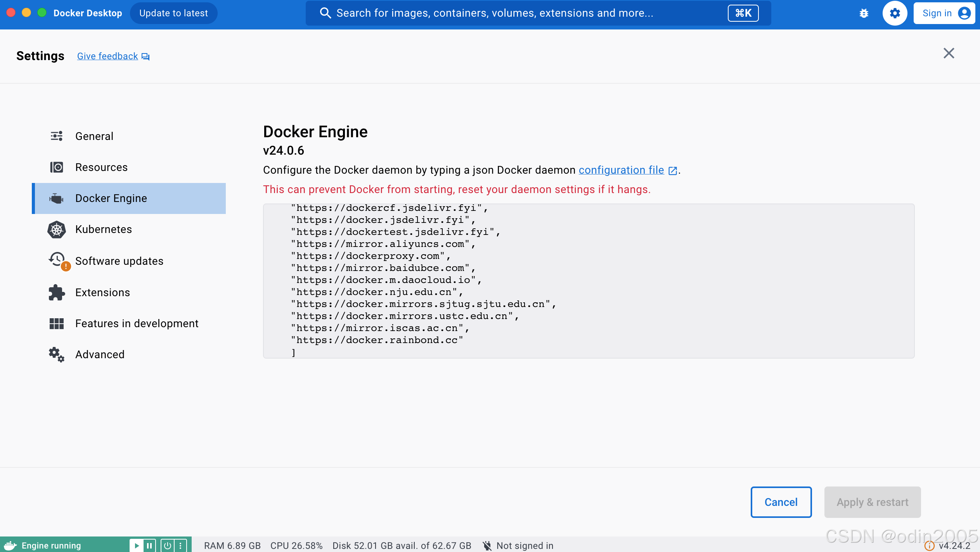
Task: Open the three-dot engine menu
Action: point(180,545)
